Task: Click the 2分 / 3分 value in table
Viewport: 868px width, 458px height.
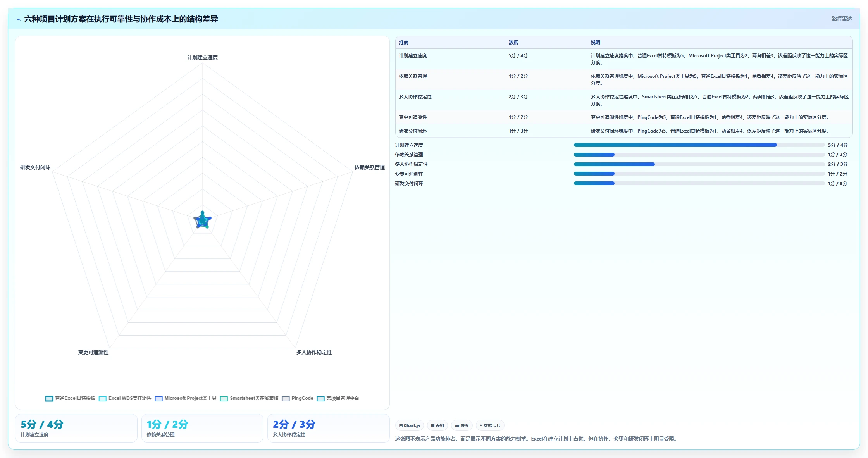Action: (518, 97)
